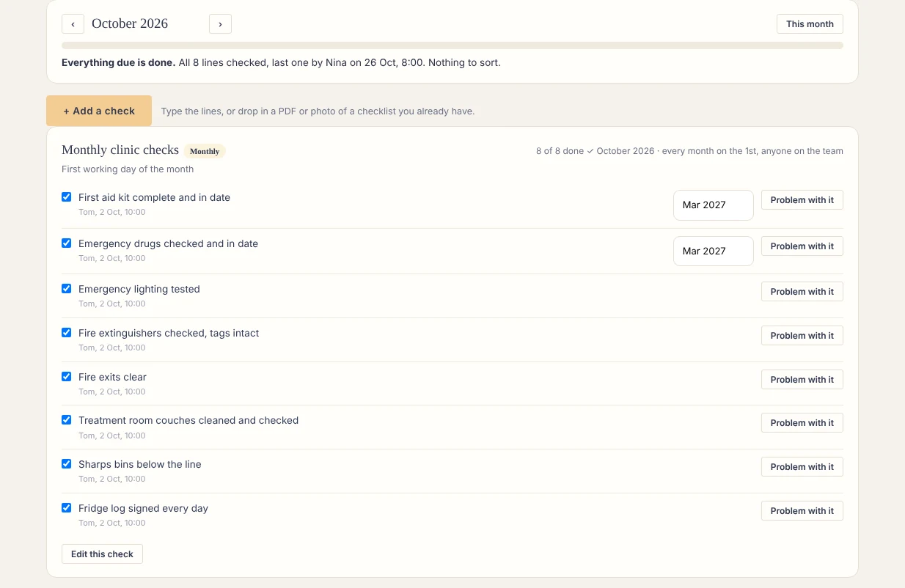The width and height of the screenshot is (905, 588).
Task: Go to the next month arrow
Action: 220,24
